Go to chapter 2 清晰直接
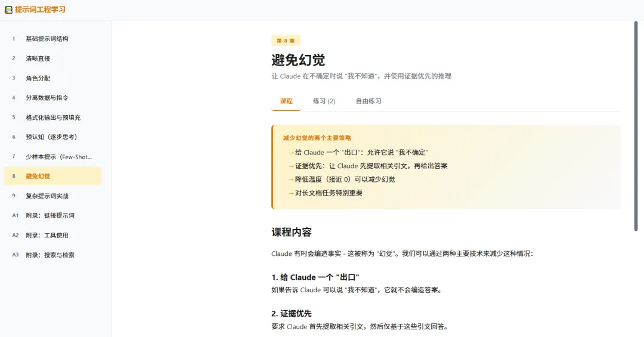This screenshot has height=337, width=644. click(52, 58)
